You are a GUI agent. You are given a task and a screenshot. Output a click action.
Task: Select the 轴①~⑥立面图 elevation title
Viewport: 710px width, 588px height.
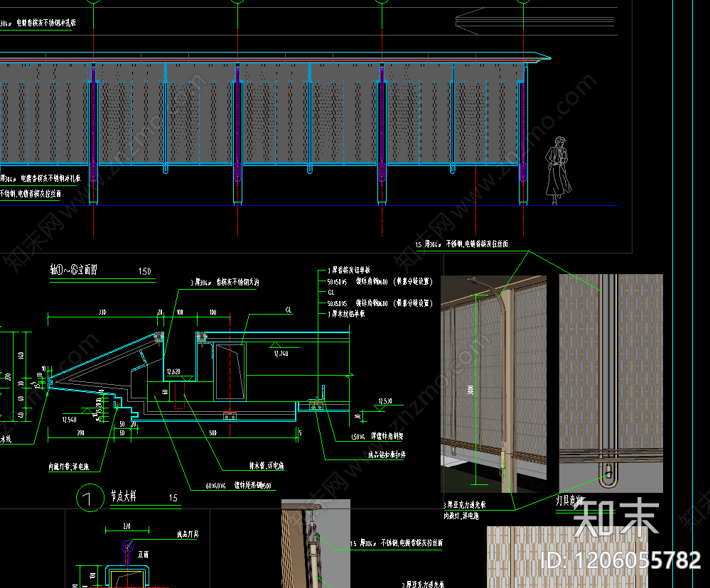(73, 270)
